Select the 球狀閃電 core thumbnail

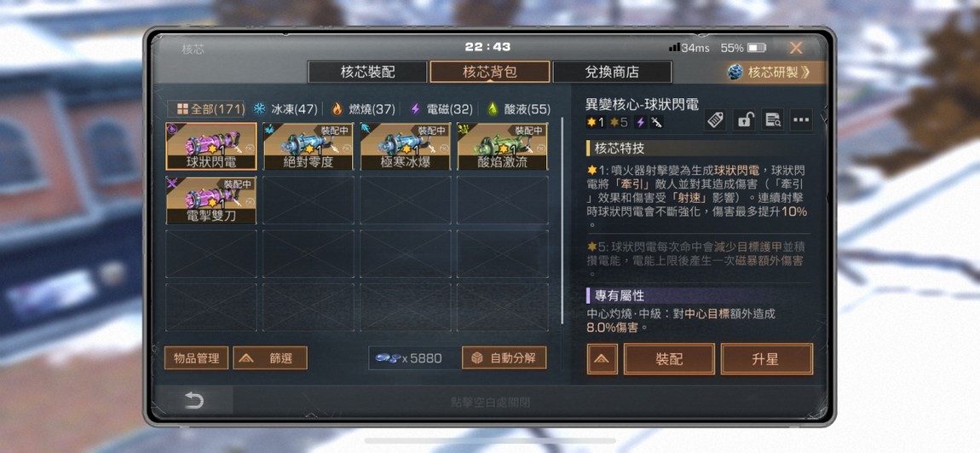[211, 147]
